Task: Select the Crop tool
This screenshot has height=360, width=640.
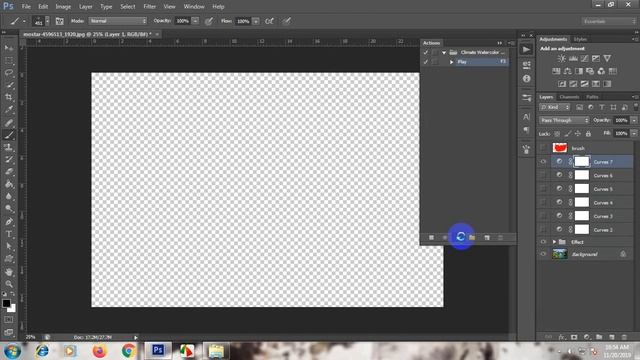Action: click(x=9, y=97)
